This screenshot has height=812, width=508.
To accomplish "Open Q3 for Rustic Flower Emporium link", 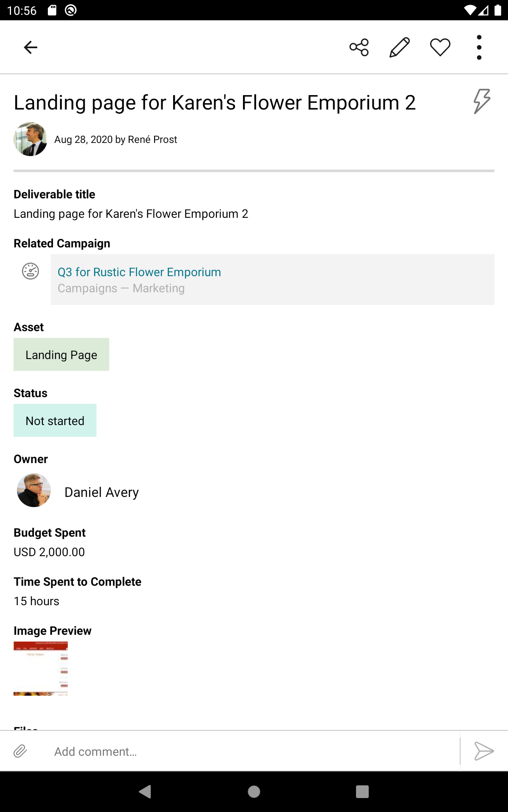I will pos(139,272).
